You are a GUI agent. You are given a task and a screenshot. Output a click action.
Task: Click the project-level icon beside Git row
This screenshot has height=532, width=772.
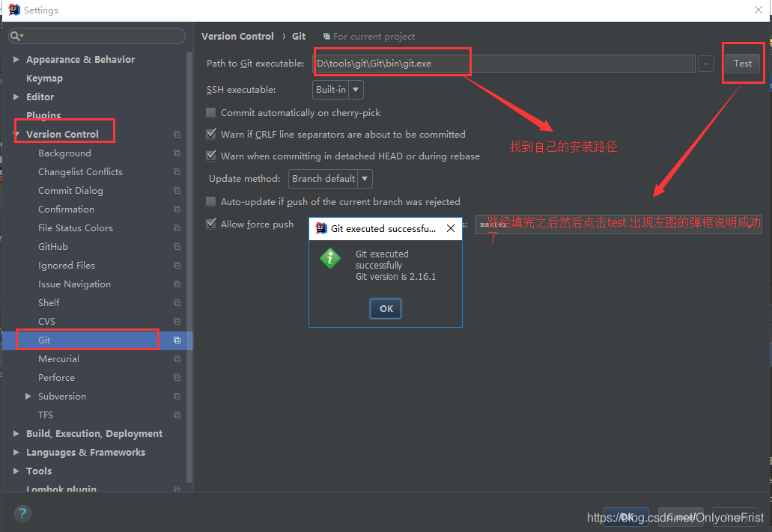pos(177,340)
